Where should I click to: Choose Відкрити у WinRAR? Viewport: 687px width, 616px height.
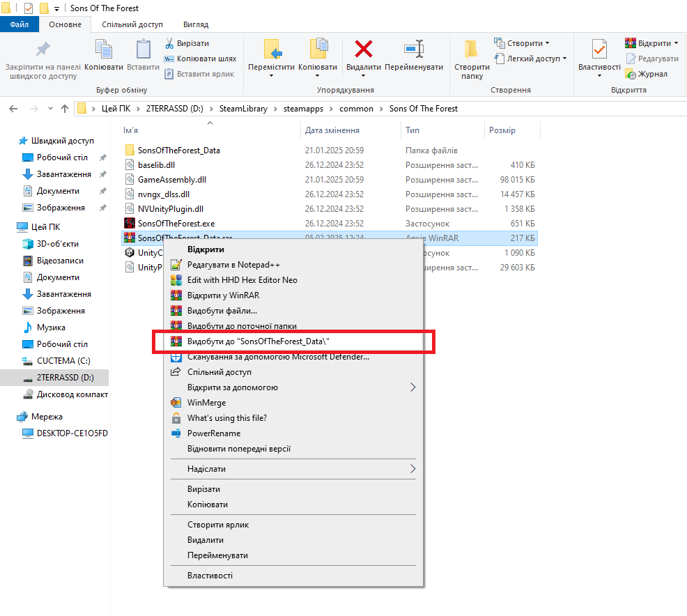(x=293, y=295)
